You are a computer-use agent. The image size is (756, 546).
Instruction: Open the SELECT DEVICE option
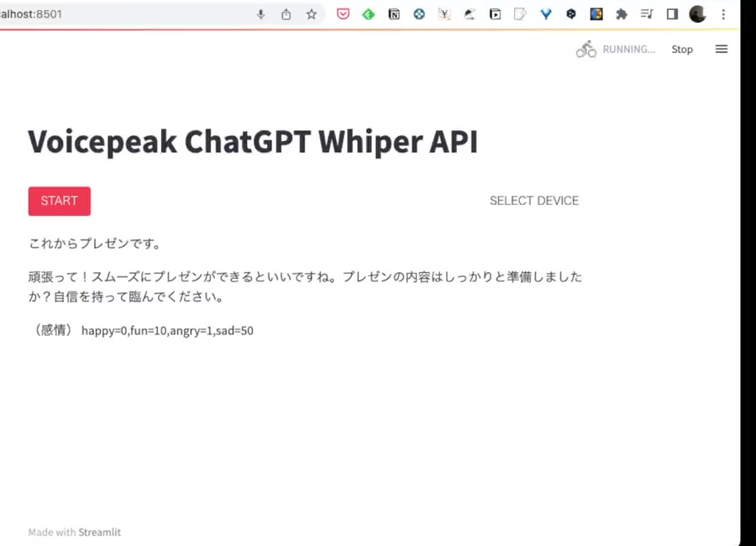534,201
